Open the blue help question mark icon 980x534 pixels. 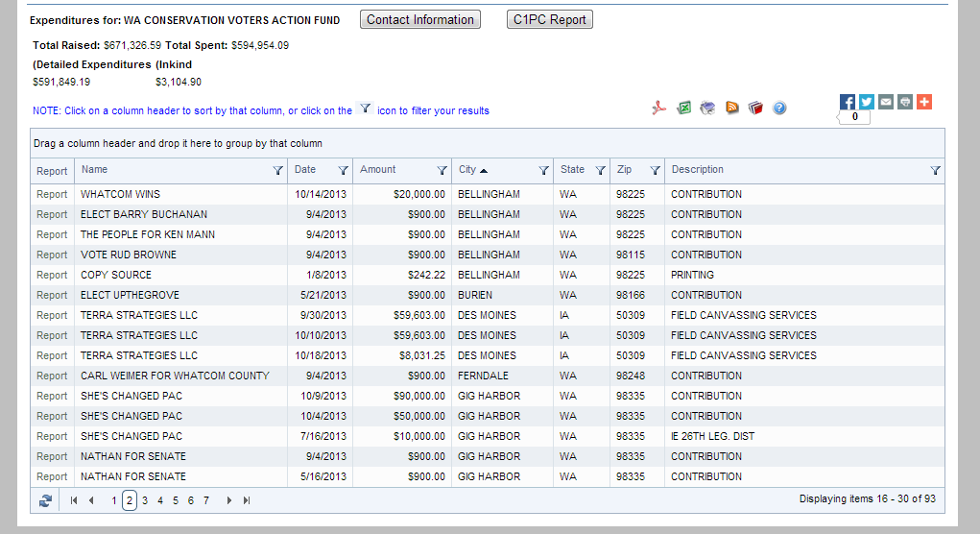[x=779, y=109]
